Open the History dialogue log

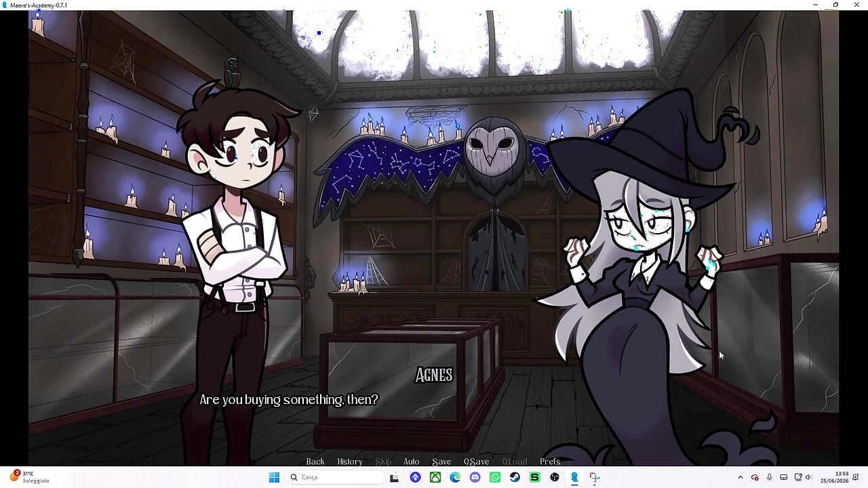(x=350, y=462)
